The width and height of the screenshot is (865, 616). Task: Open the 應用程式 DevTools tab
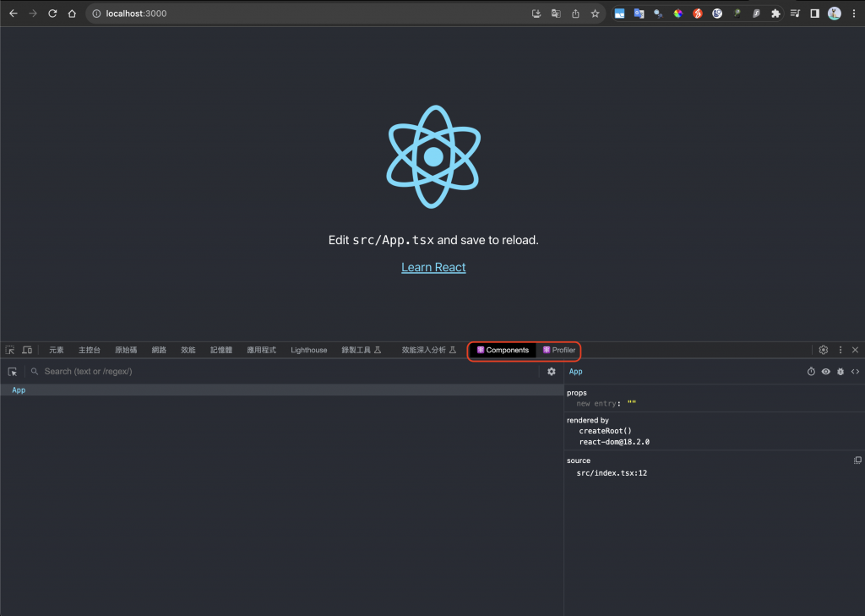262,350
